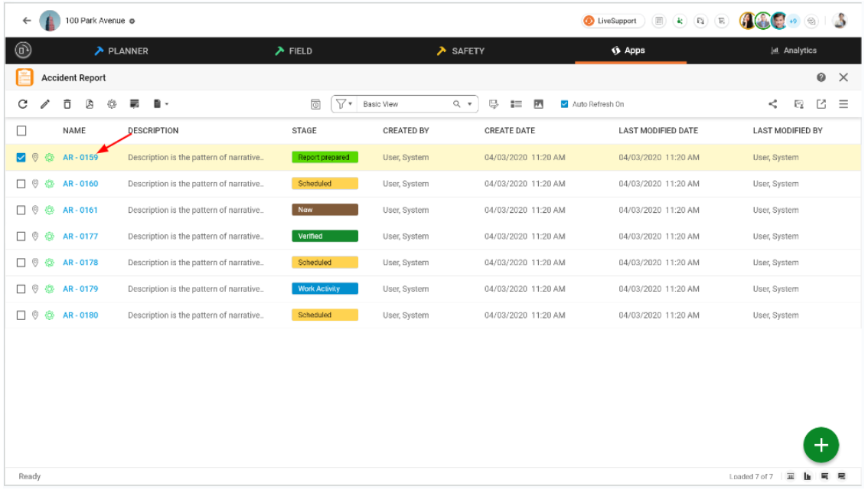
Task: Click the search magnifier in view box
Action: pos(457,104)
